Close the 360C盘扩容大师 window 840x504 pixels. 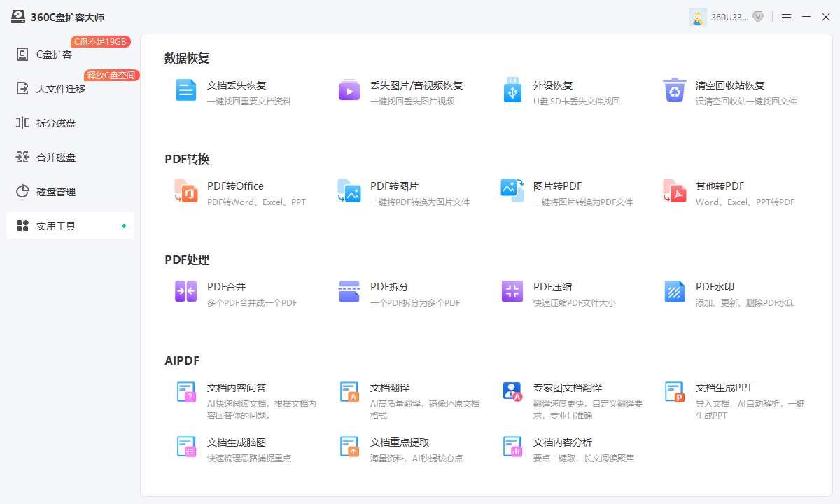826,17
